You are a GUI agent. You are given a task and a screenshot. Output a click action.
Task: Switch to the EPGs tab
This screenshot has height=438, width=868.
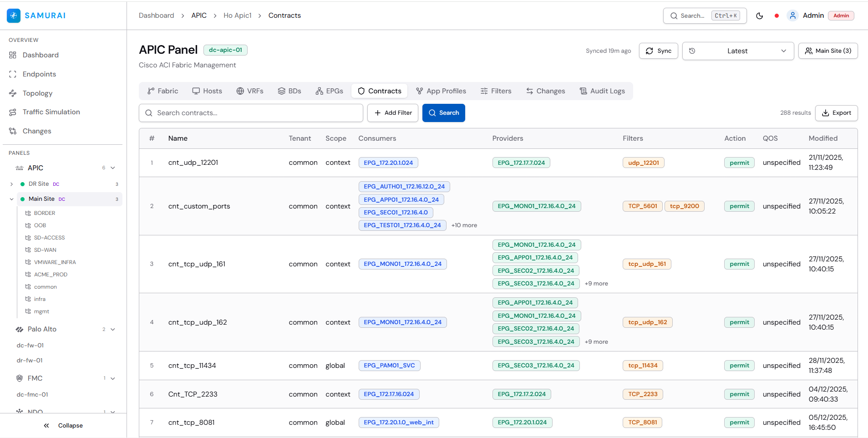pos(329,91)
